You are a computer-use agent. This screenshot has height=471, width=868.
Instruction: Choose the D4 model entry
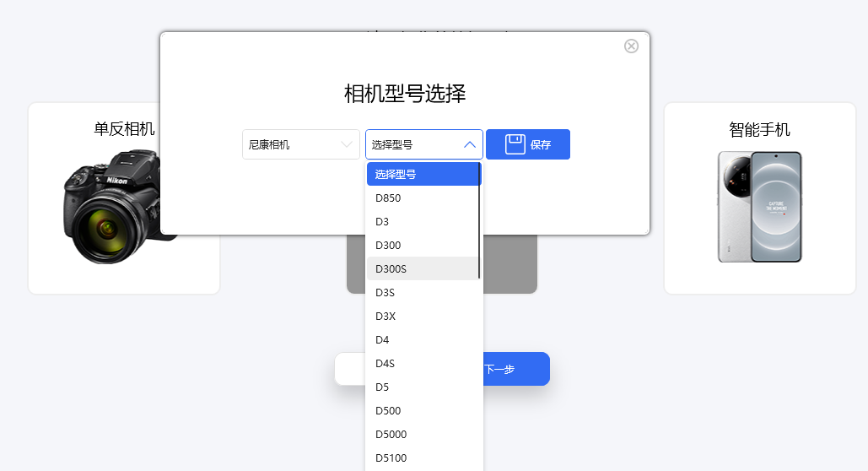[424, 339]
